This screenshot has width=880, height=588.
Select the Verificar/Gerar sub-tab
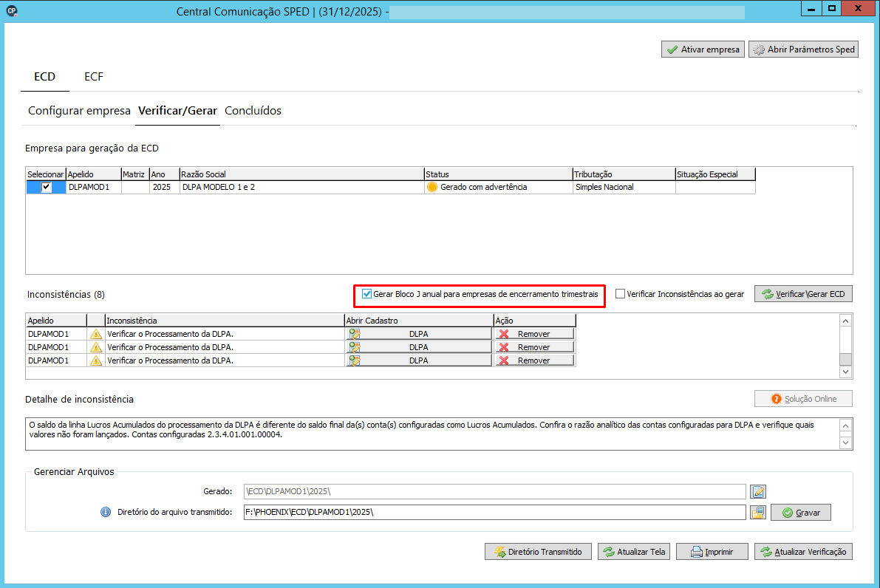coord(177,111)
